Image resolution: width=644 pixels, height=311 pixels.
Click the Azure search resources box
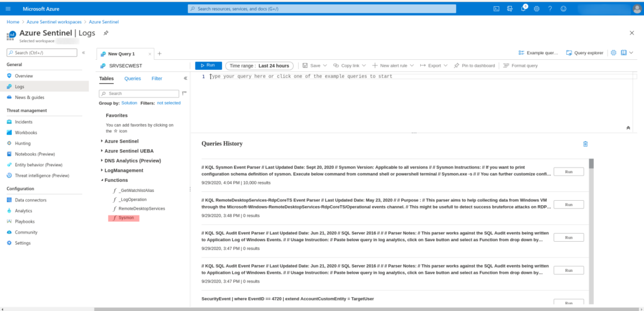(321, 9)
